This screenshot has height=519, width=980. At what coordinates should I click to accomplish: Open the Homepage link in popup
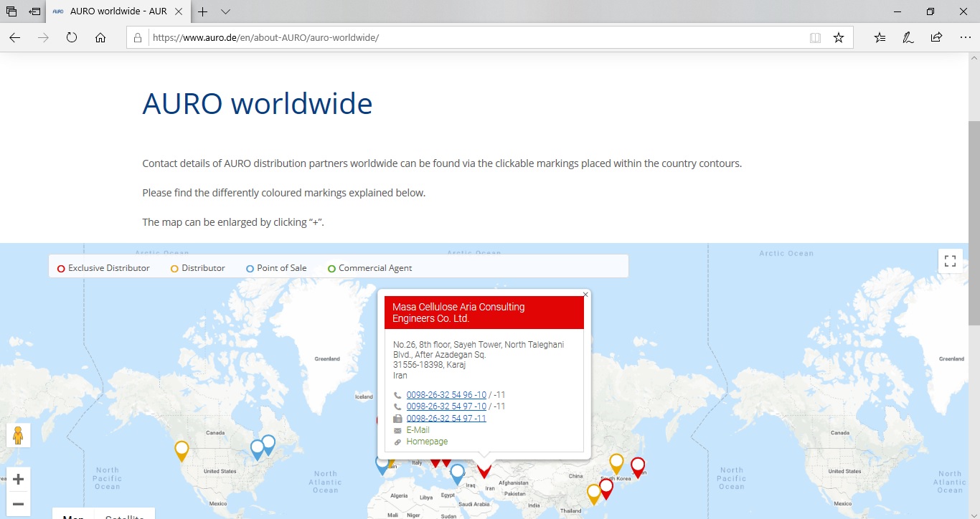point(427,442)
